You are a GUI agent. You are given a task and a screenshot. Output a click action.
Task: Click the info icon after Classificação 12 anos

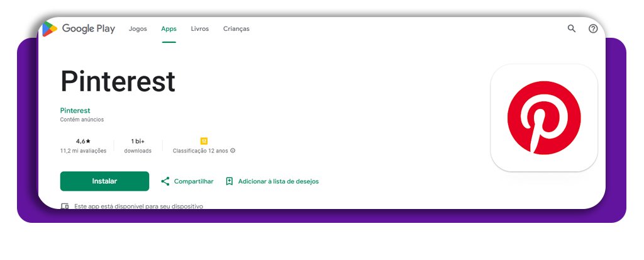(233, 151)
